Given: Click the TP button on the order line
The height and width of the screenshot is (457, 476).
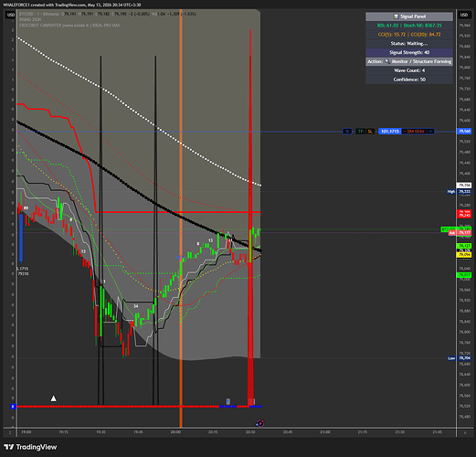Looking at the screenshot, I should tap(361, 132).
